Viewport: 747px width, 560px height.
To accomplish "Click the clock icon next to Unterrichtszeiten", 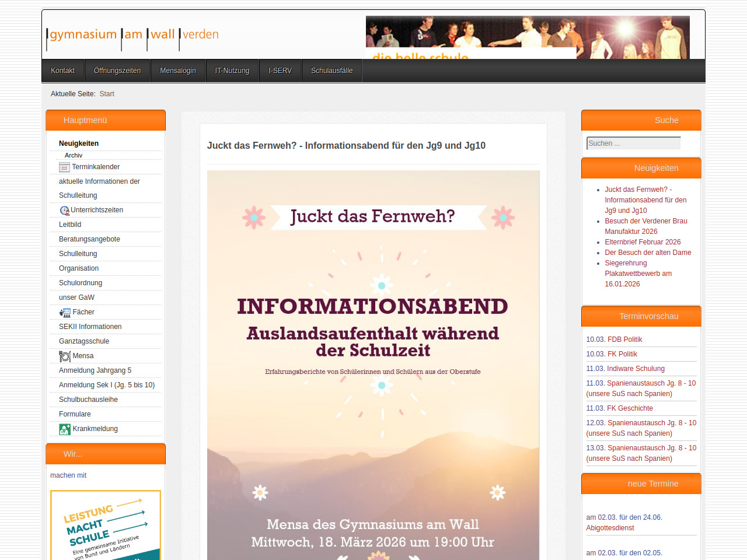I will [x=64, y=211].
